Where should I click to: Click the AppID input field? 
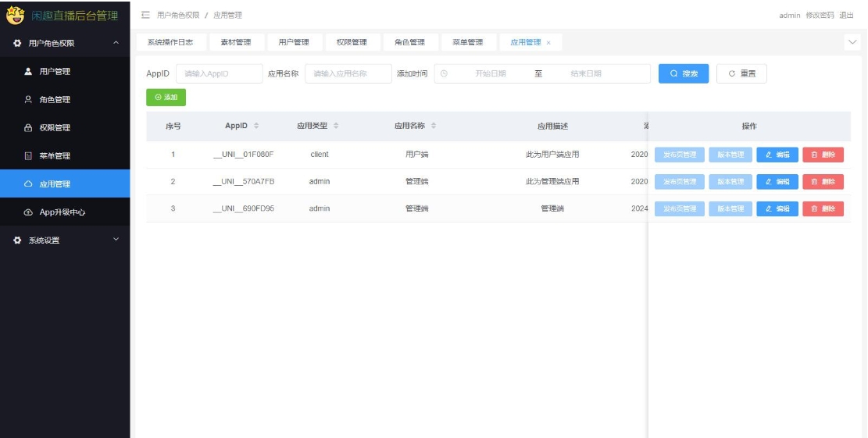[x=219, y=73]
